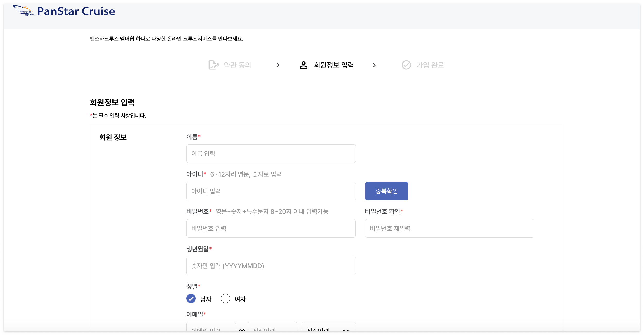Screen dimensions: 644x335
Task: Click the checkmark circle icon beside 가입 완료
Action: pyautogui.click(x=406, y=65)
